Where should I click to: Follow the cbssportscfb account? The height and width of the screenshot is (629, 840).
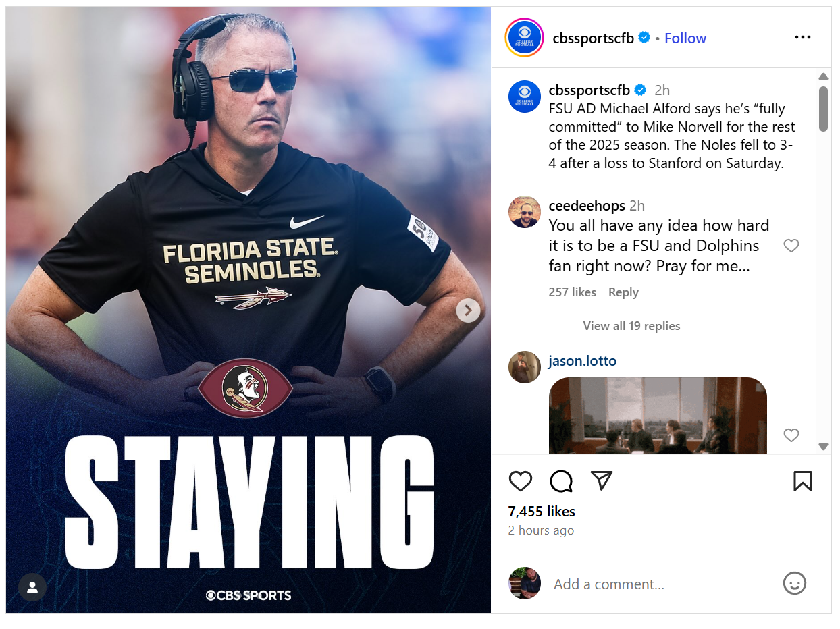[x=685, y=38]
